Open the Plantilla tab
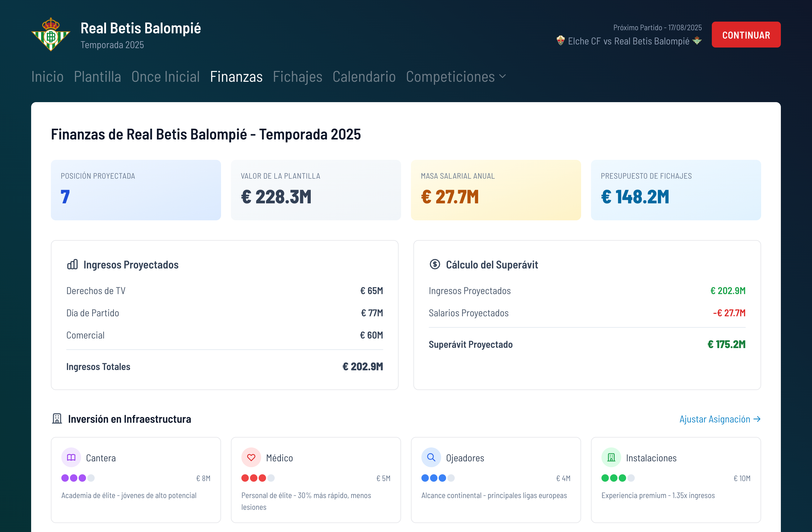The width and height of the screenshot is (812, 532). click(x=98, y=77)
